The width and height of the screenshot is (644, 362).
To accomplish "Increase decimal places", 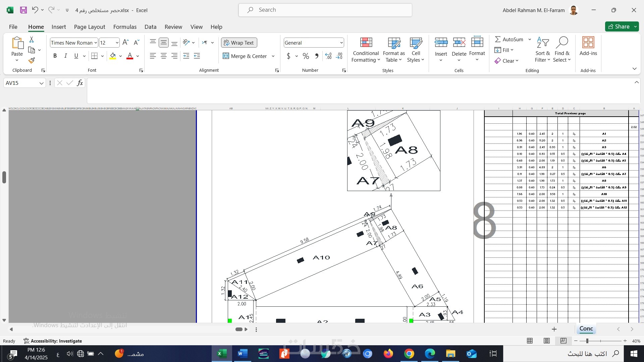I will (328, 56).
